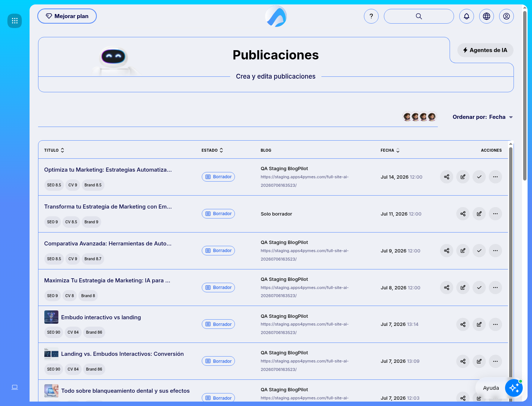Click the date Jul 9, 2026 12:00
Viewport: 532px width, 406px height.
tap(400, 251)
